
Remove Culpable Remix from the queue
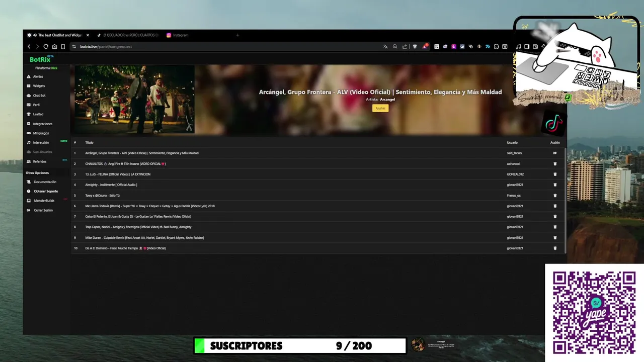point(555,237)
